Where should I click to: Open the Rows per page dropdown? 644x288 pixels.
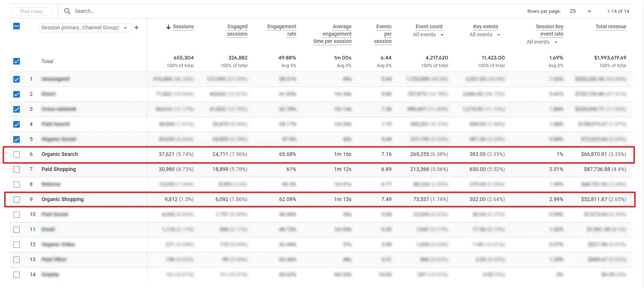click(x=580, y=11)
